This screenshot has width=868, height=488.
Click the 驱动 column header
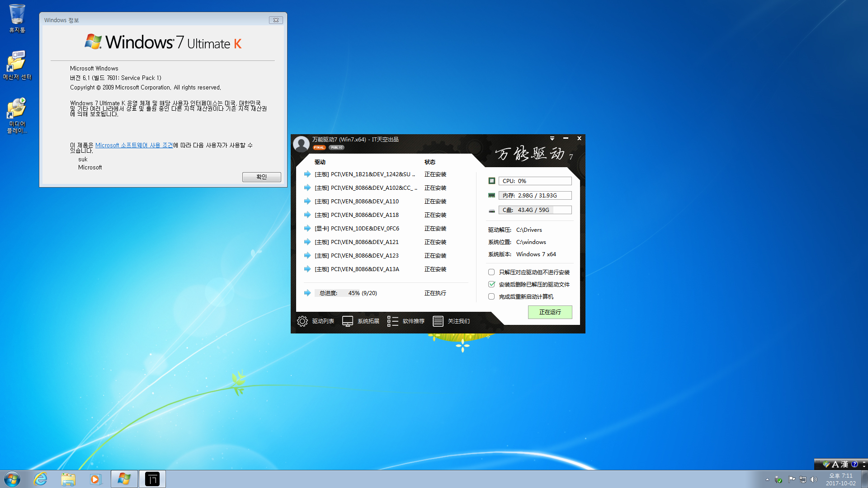[x=320, y=162]
